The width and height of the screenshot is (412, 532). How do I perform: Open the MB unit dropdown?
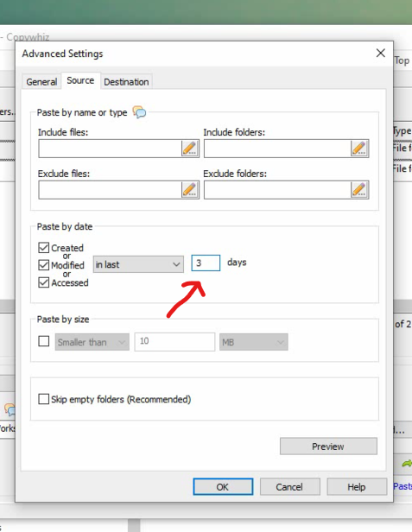[254, 342]
